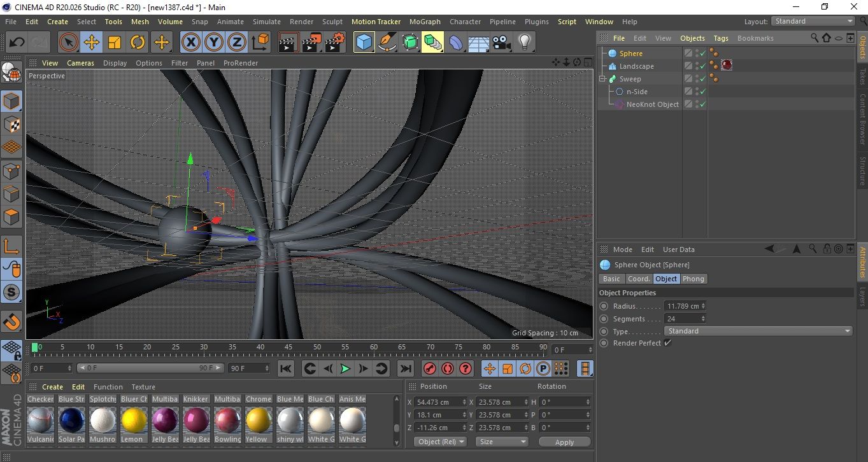The width and height of the screenshot is (868, 462).
Task: Play the animation forwards
Action: (x=345, y=368)
